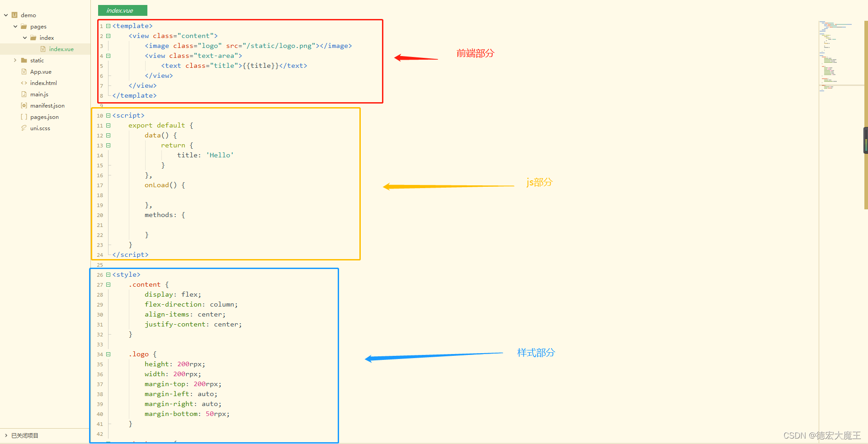Open pages.json from the project tree
This screenshot has width=868, height=444.
pos(44,117)
